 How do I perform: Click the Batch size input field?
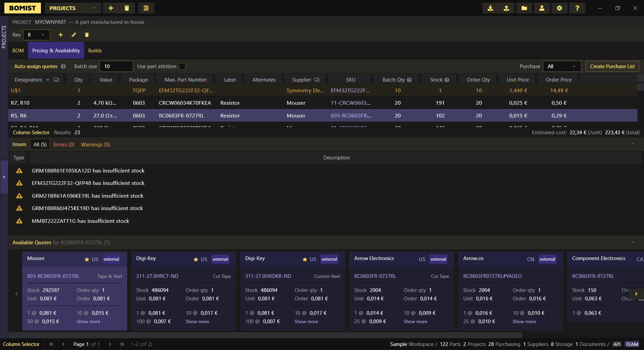tap(116, 66)
